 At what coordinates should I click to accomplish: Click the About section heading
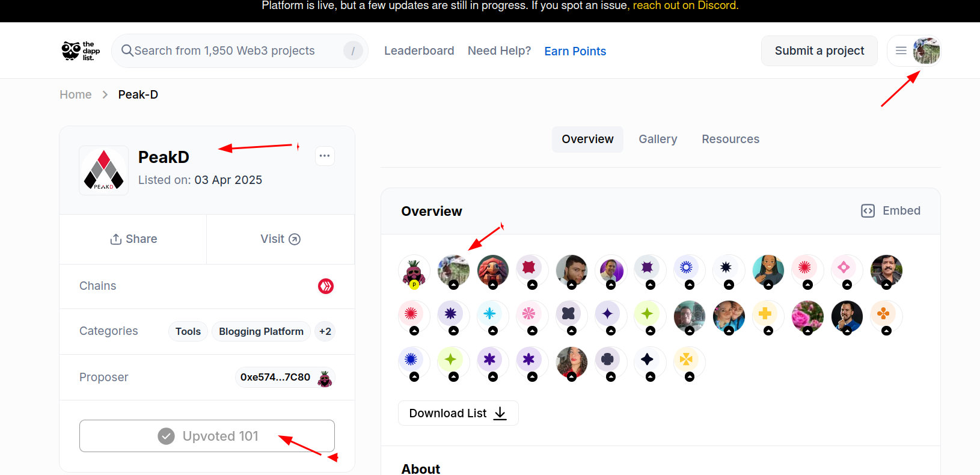coord(421,468)
